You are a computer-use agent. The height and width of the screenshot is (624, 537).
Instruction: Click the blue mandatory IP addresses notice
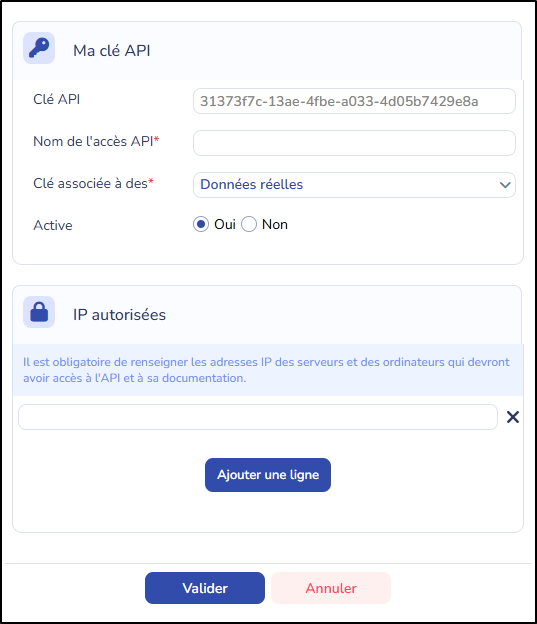coord(268,370)
